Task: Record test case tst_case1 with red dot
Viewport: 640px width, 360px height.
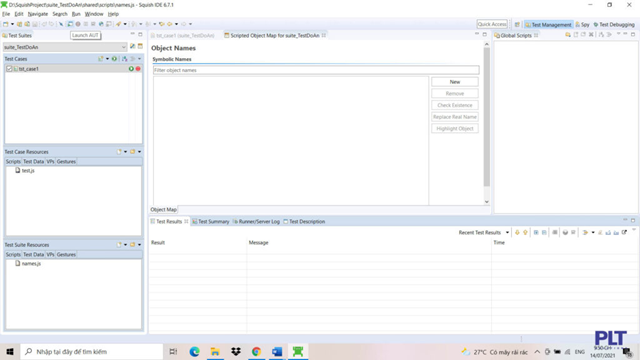Action: coord(138,69)
